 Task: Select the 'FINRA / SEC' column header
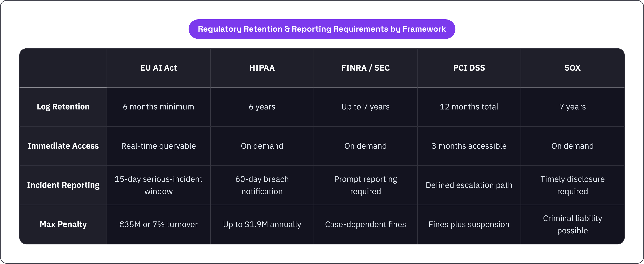pos(366,68)
